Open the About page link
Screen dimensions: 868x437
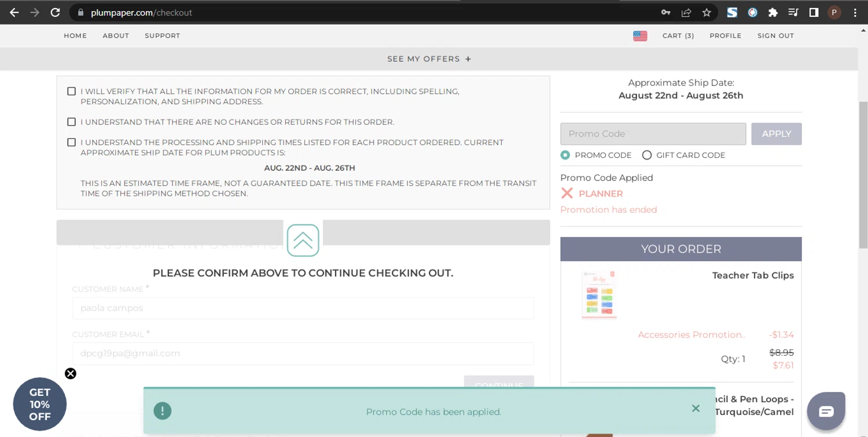[116, 36]
